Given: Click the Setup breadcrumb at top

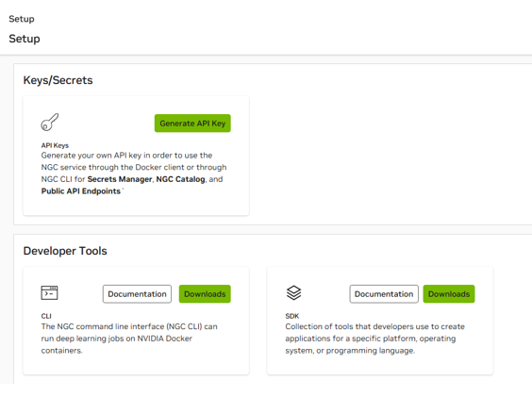Looking at the screenshot, I should coord(22,19).
